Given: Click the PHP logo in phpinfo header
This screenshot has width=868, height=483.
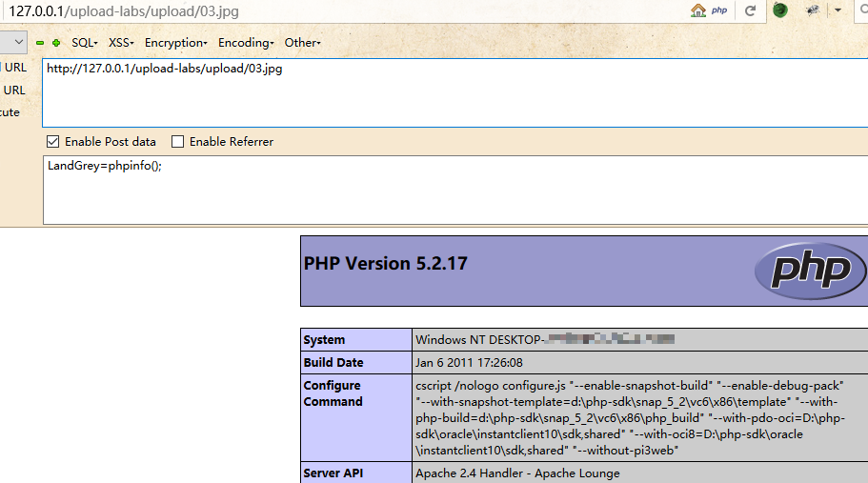Looking at the screenshot, I should click(x=811, y=271).
